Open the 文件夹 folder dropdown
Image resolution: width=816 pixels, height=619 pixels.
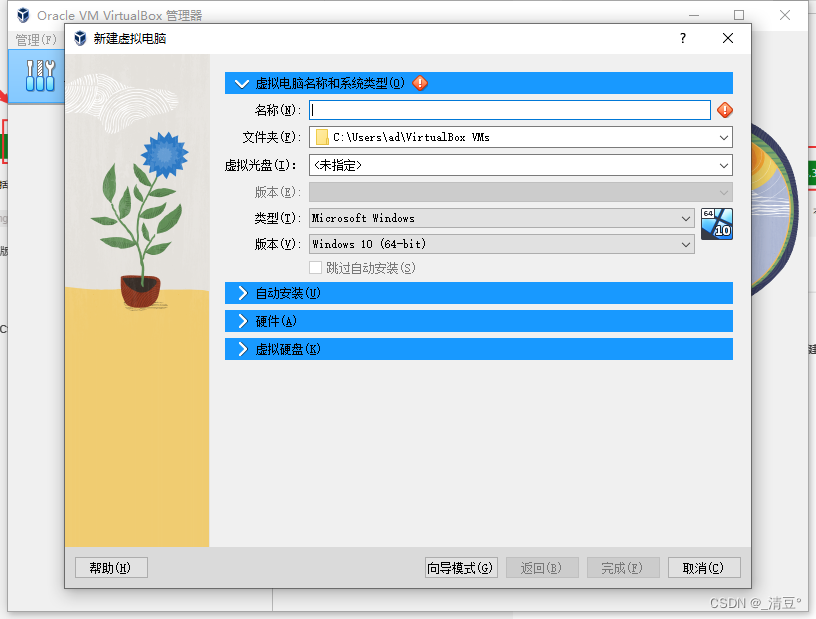723,137
